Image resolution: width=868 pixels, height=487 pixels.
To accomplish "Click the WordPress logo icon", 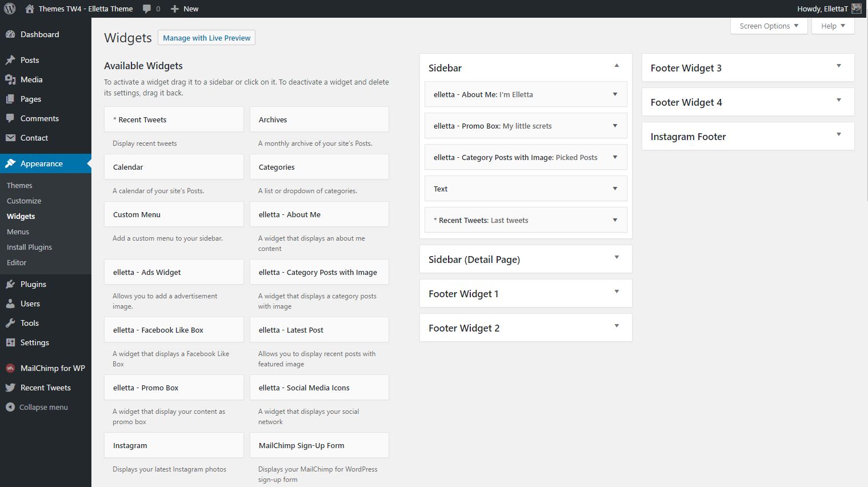I will (10, 9).
